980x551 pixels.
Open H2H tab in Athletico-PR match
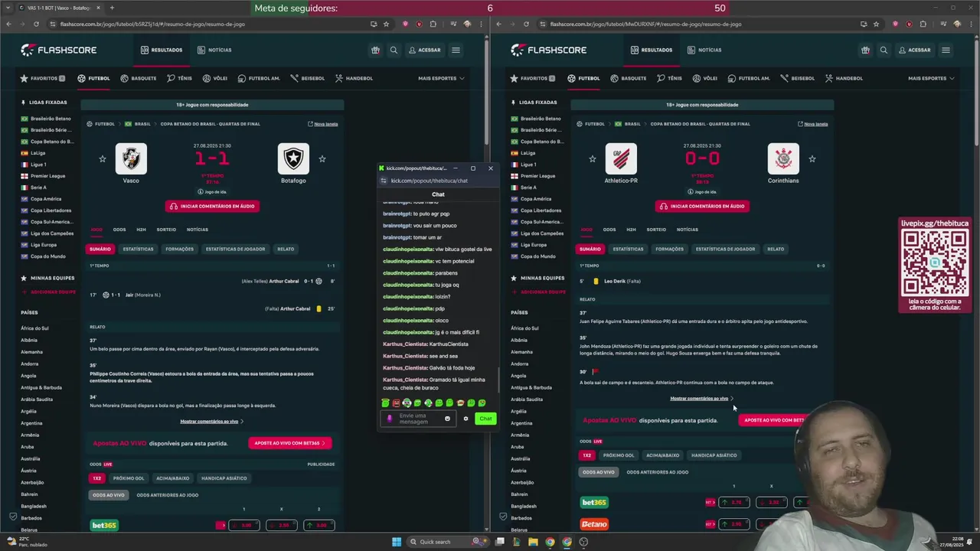point(631,230)
